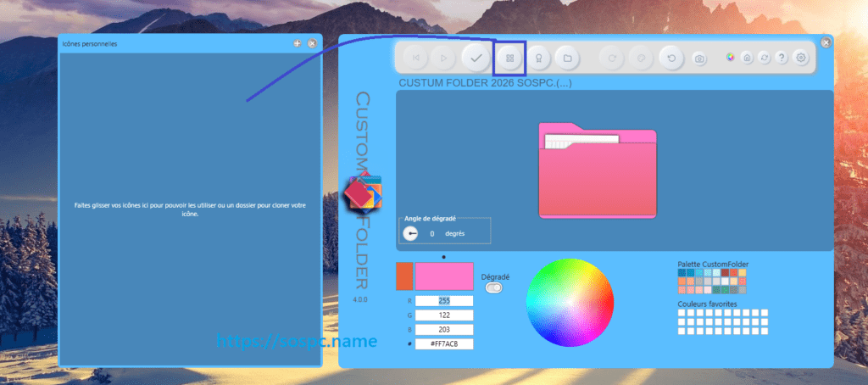Image resolution: width=868 pixels, height=385 pixels.
Task: Select dark red swatch in CustomFolder palette
Action: tap(726, 273)
